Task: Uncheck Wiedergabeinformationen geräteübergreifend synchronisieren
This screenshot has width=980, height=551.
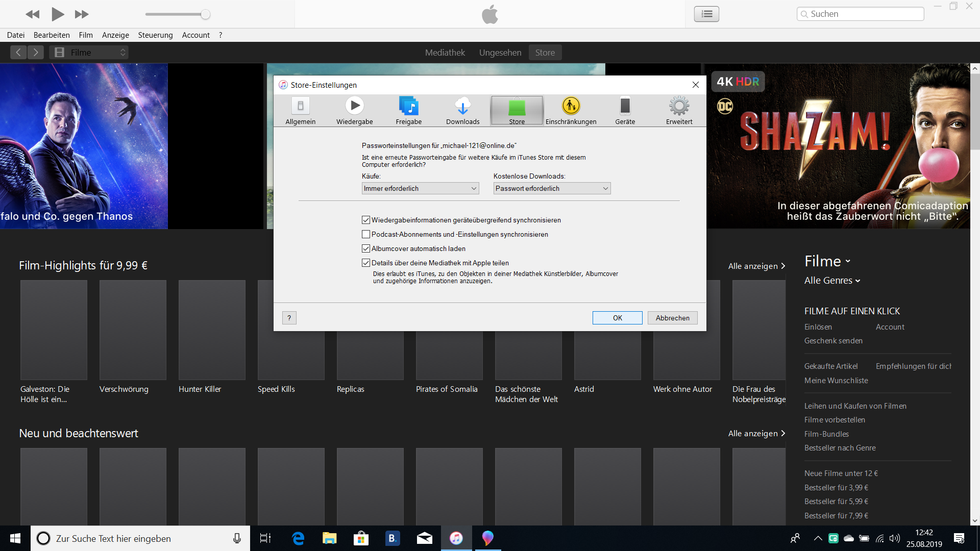Action: click(x=366, y=220)
